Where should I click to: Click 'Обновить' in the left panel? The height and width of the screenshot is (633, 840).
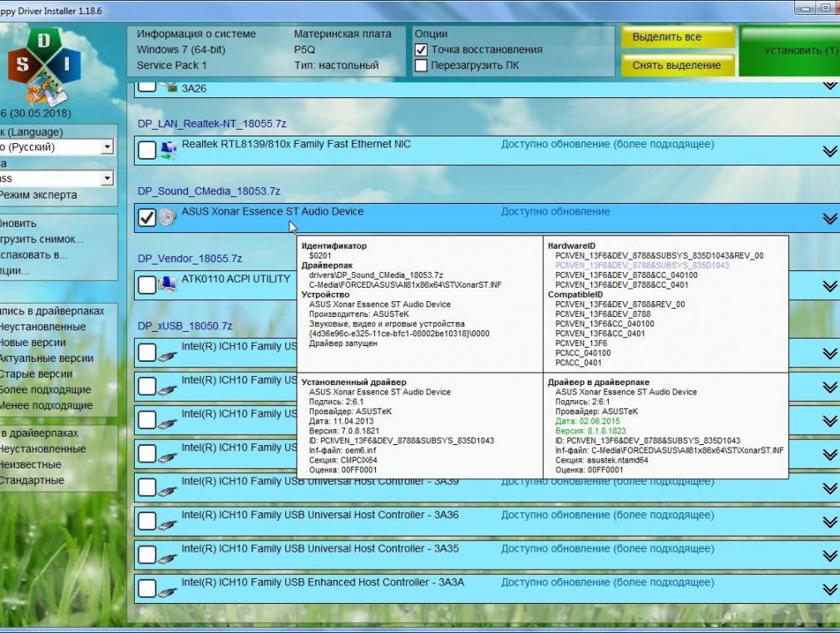coord(18,224)
